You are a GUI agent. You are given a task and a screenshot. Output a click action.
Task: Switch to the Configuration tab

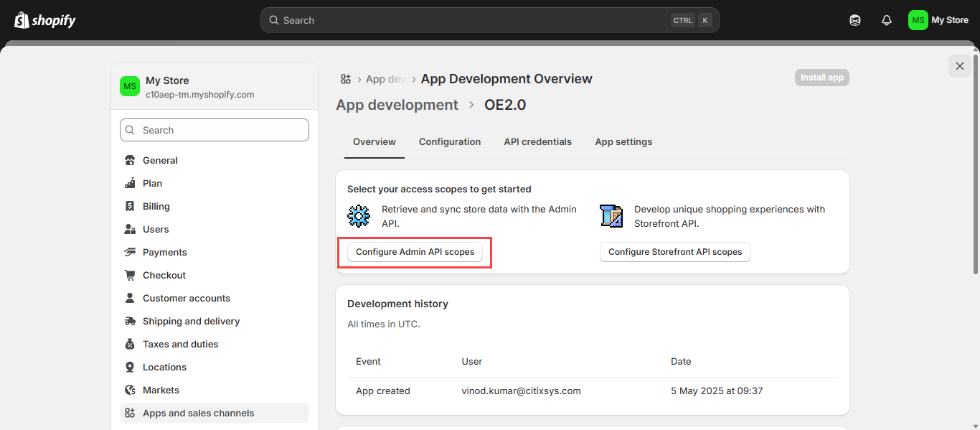(x=450, y=141)
